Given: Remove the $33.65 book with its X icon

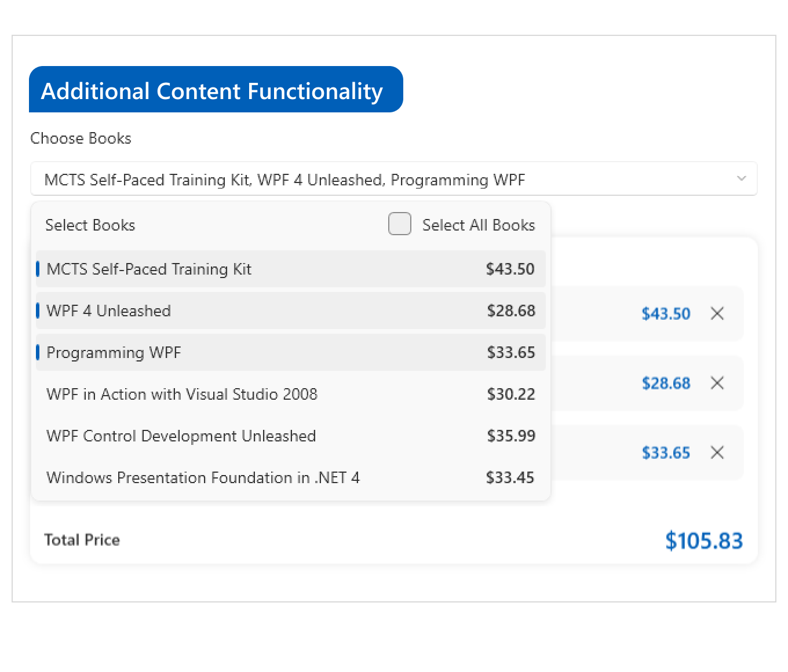Looking at the screenshot, I should (x=717, y=452).
